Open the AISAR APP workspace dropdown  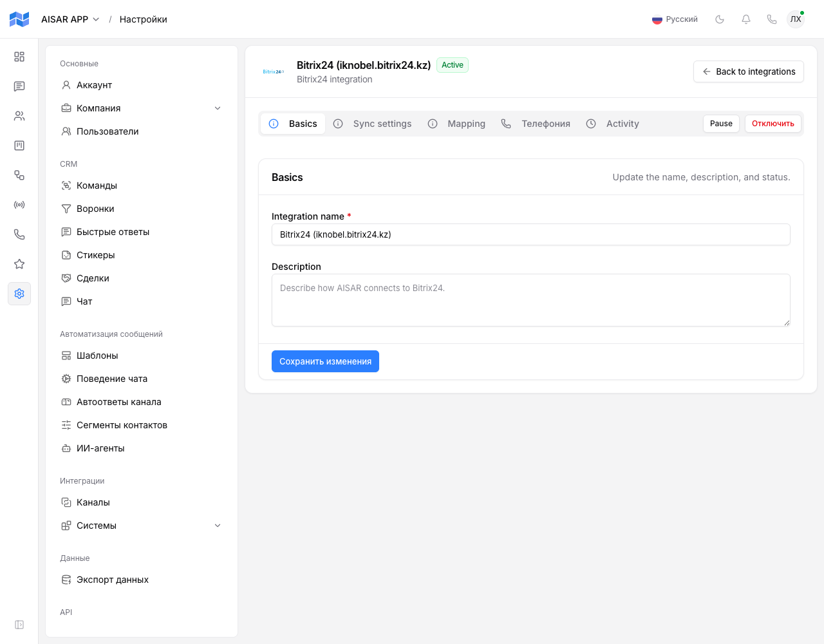70,19
